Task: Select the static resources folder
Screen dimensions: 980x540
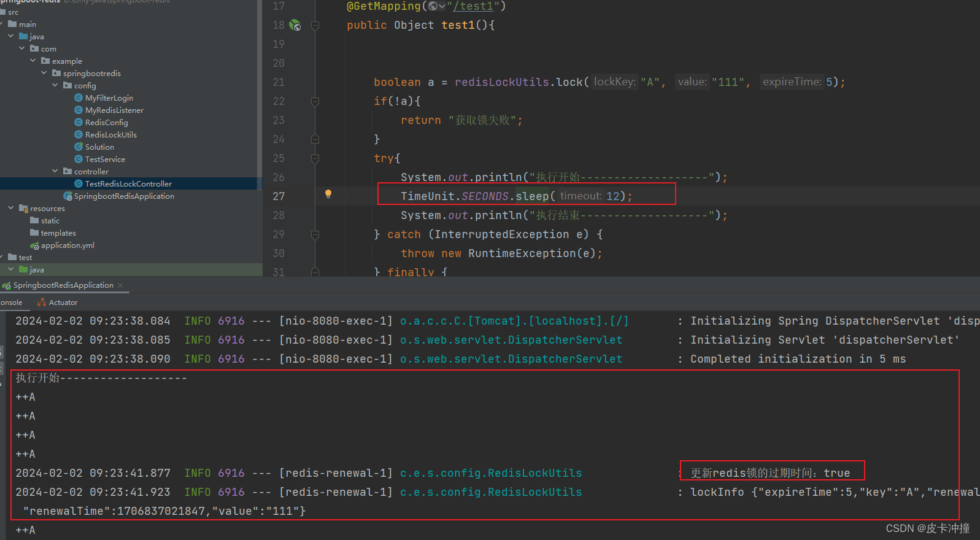Action: pyautogui.click(x=50, y=221)
